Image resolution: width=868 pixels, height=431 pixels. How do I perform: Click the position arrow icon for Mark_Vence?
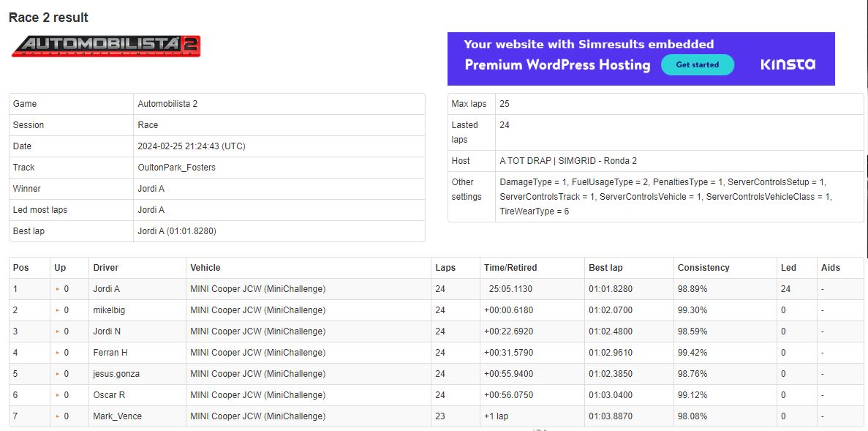coord(57,416)
